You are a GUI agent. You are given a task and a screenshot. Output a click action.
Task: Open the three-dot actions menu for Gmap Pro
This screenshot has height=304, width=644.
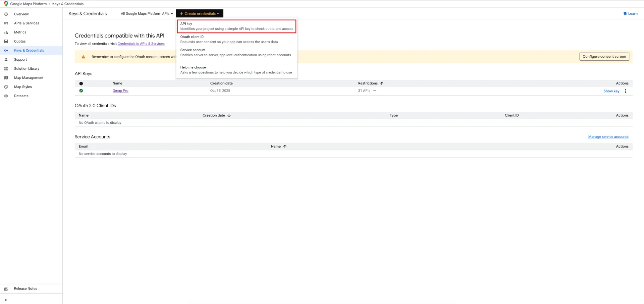click(x=626, y=91)
